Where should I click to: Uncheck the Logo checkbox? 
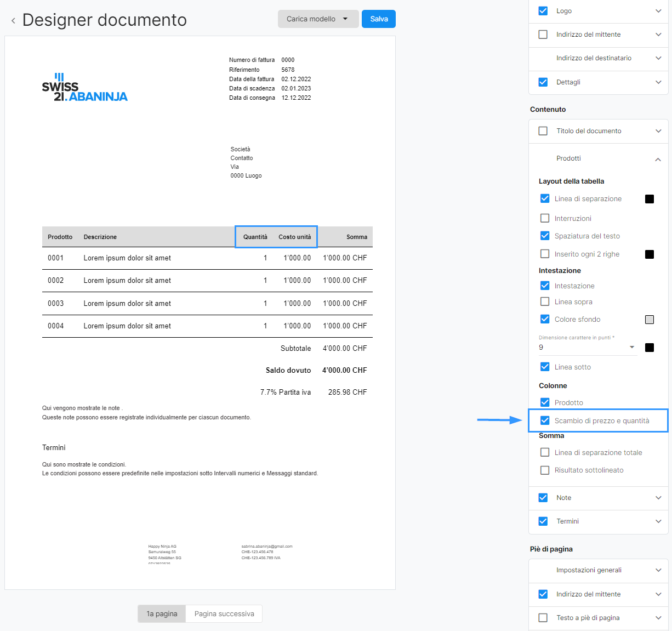543,11
